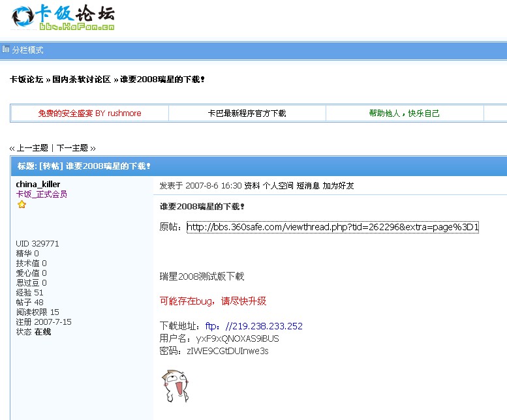
Task: Click the text 瑞星2008测试版下载
Action: [x=202, y=277]
